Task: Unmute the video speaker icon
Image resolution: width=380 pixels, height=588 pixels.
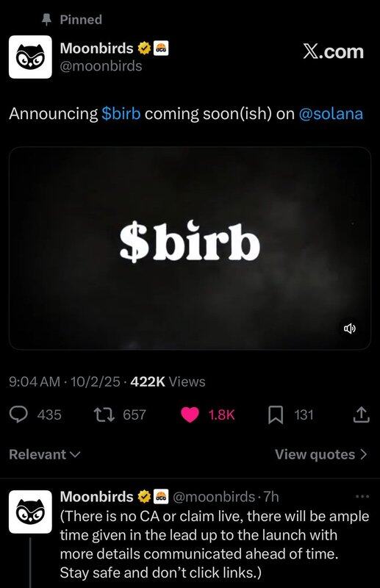Action: [x=350, y=329]
